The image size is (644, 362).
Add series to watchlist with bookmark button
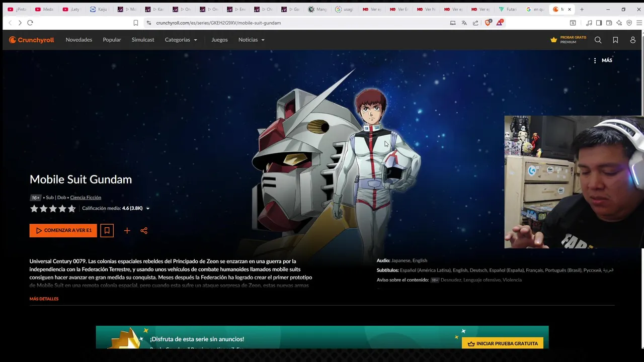(x=107, y=230)
